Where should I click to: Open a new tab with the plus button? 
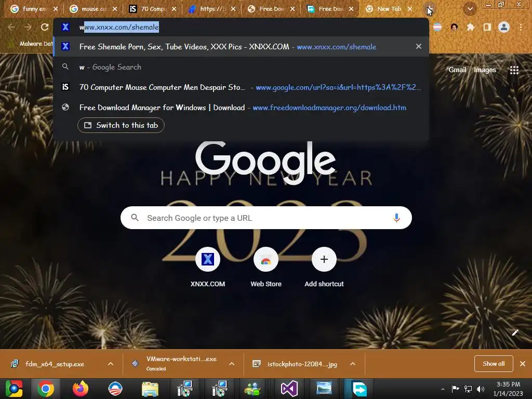point(430,9)
